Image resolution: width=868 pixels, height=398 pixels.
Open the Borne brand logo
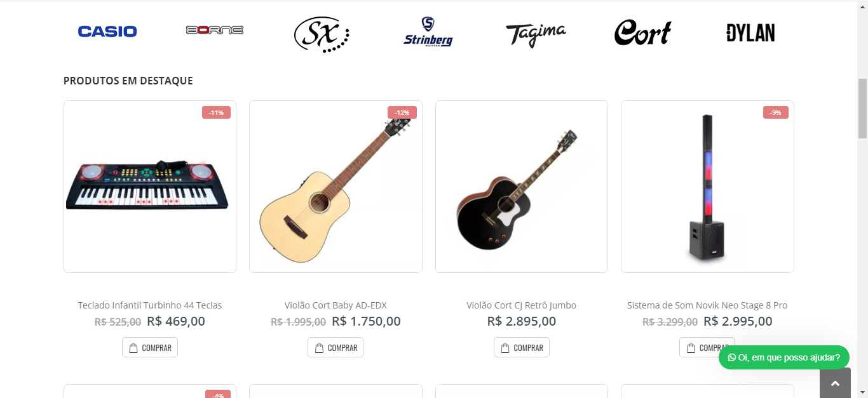coord(214,30)
